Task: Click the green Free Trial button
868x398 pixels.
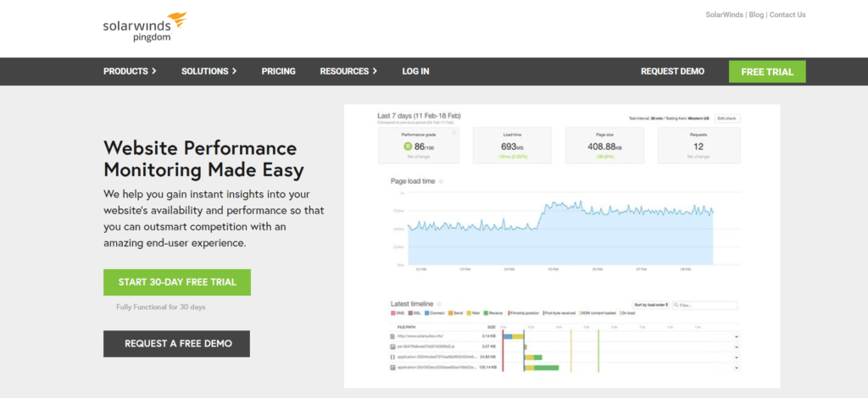Action: [x=766, y=72]
